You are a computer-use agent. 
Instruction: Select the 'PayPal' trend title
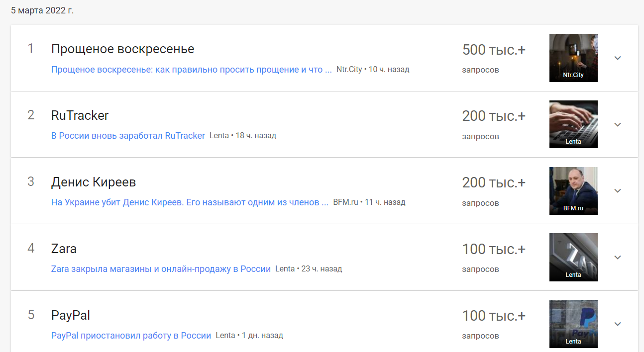click(71, 315)
